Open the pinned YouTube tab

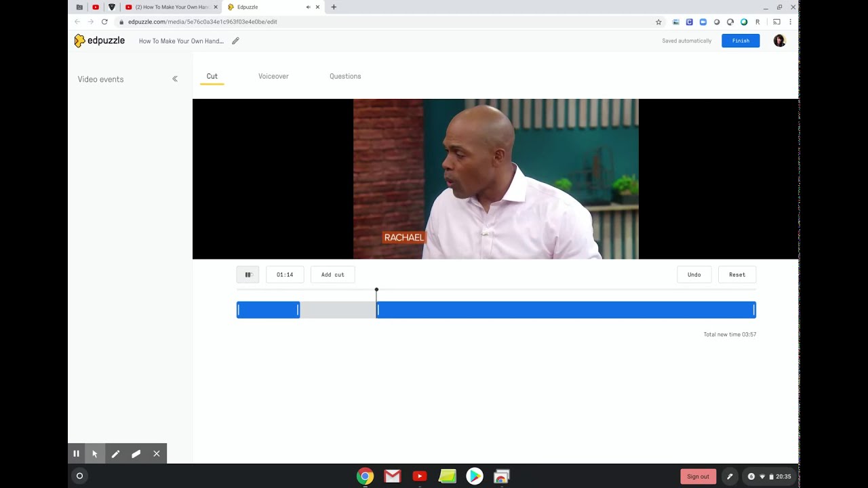[x=96, y=7]
